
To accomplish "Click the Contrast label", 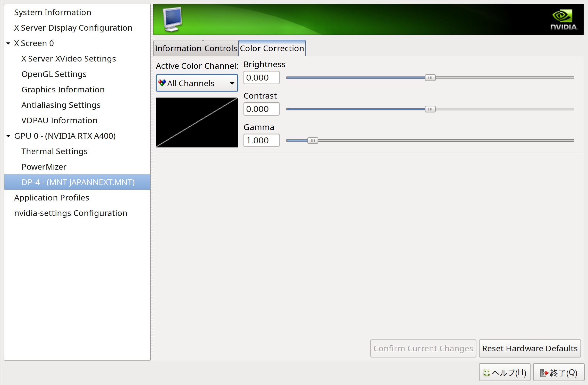I will pos(260,96).
